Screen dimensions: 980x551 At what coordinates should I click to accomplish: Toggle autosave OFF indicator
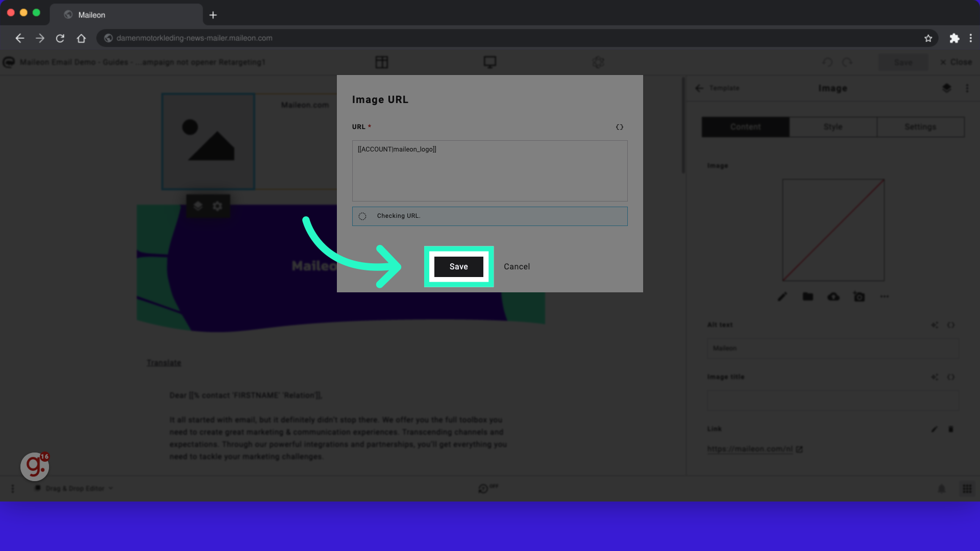[488, 488]
